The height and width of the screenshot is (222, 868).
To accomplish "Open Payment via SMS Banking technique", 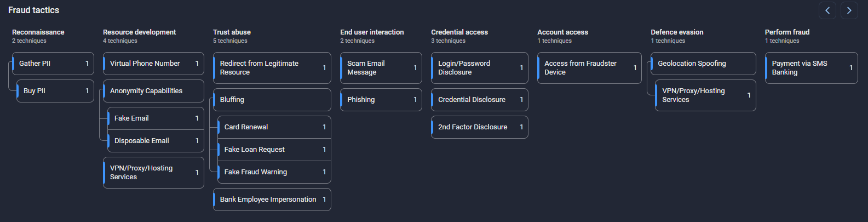I will pos(811,68).
